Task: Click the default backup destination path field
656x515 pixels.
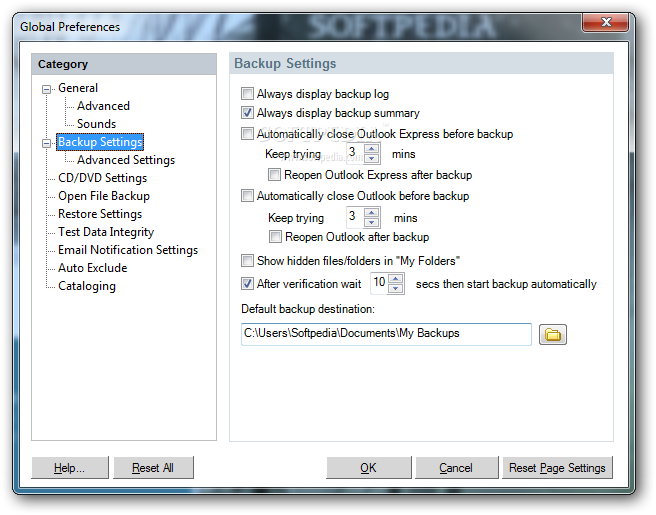Action: (x=386, y=334)
